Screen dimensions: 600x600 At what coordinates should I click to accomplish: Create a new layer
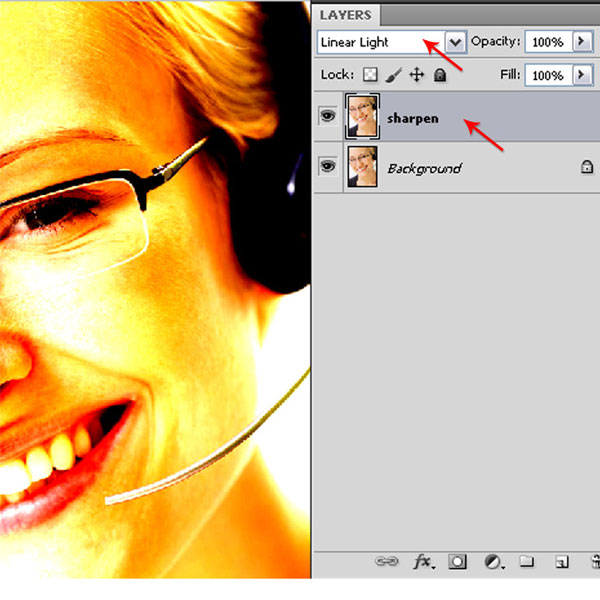pos(562,562)
